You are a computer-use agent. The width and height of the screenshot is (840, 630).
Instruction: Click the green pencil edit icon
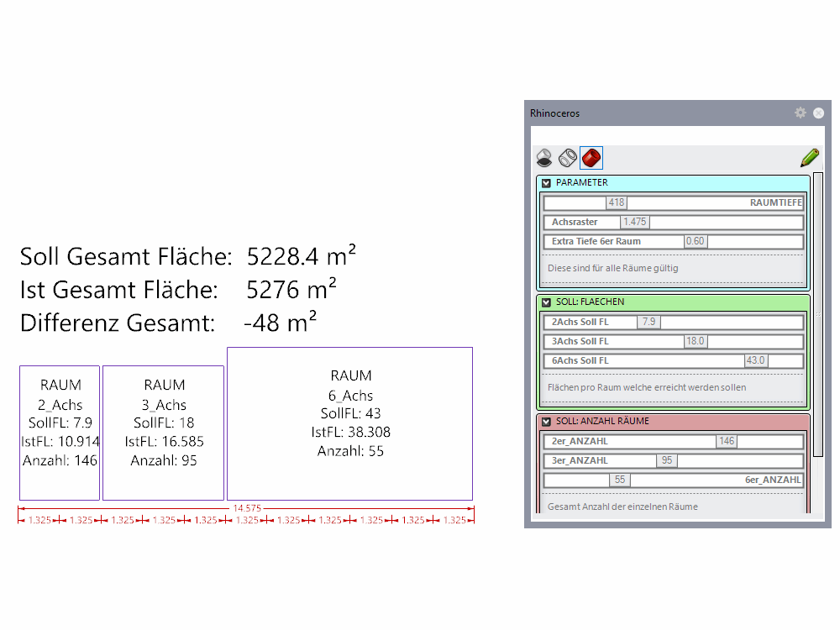pyautogui.click(x=809, y=157)
